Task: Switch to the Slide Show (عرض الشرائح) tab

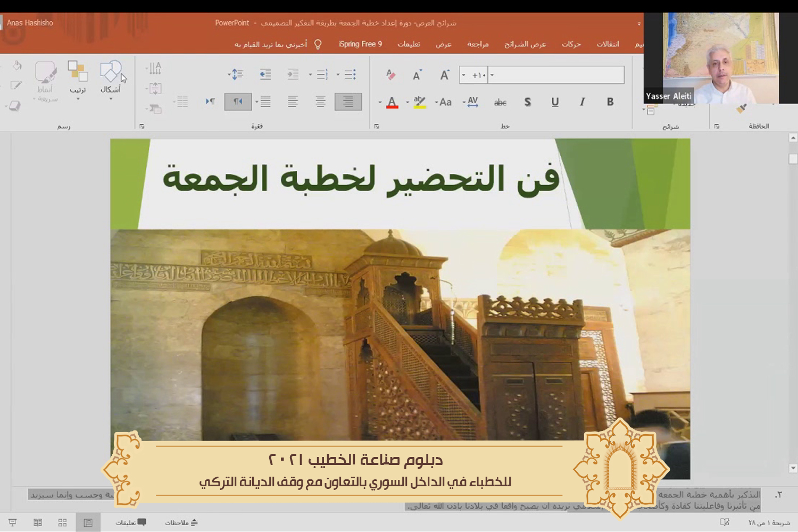Action: [x=525, y=44]
